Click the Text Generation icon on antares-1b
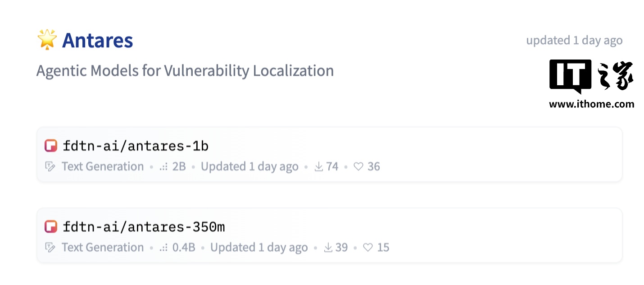 point(50,167)
